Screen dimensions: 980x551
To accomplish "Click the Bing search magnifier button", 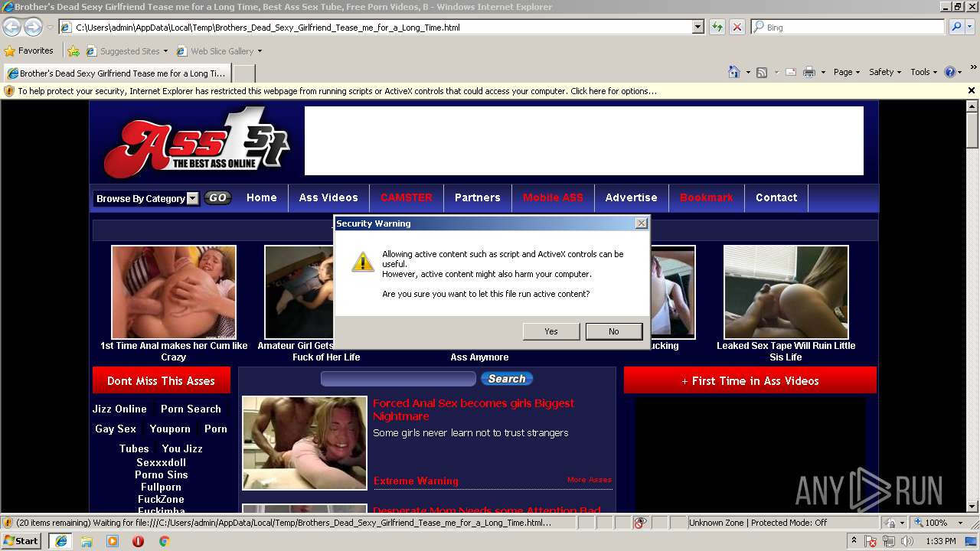I will point(956,27).
